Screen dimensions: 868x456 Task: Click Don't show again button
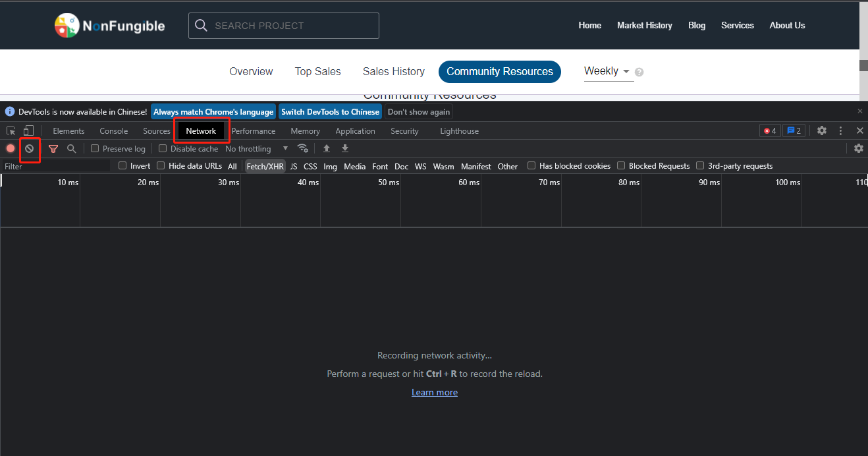[419, 112]
